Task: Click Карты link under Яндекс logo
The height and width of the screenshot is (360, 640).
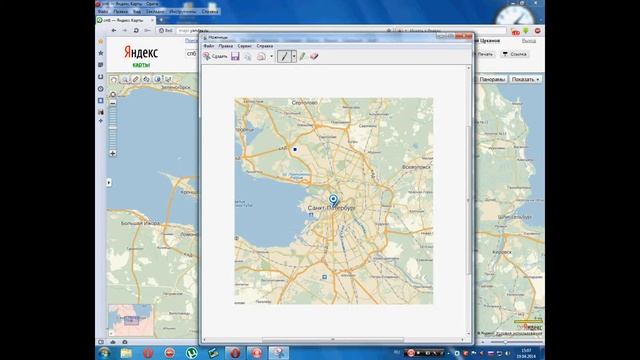Action: point(141,65)
